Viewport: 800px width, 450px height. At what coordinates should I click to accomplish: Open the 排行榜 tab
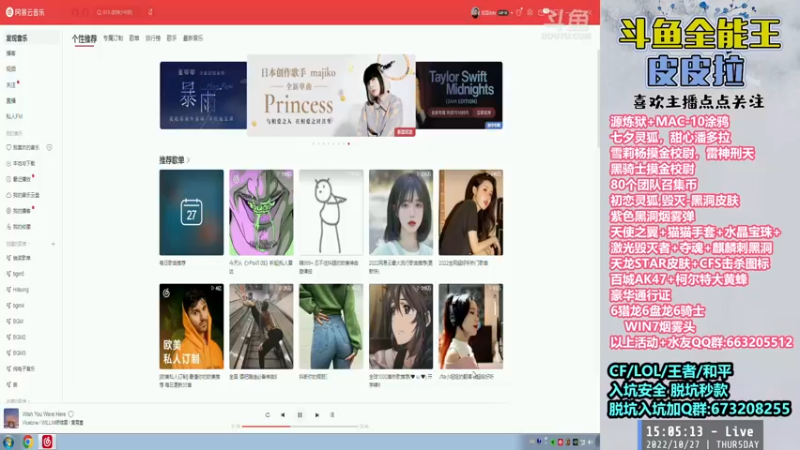(x=153, y=38)
